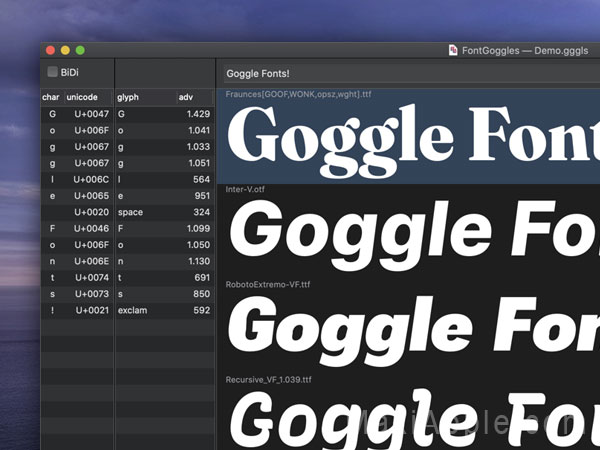
Task: Click the Goggle Fonts! text input field
Action: (411, 74)
